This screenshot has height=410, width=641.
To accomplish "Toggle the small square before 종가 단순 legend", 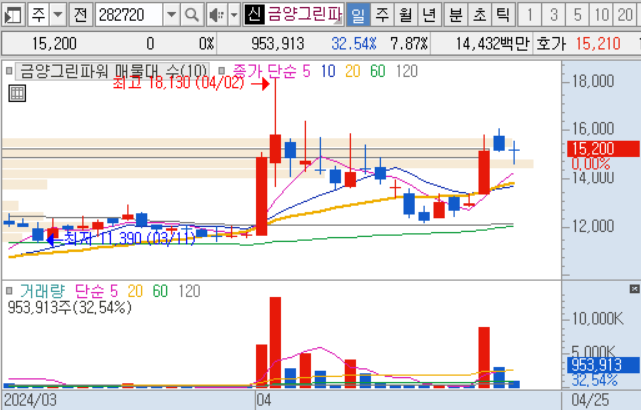I will coord(222,71).
